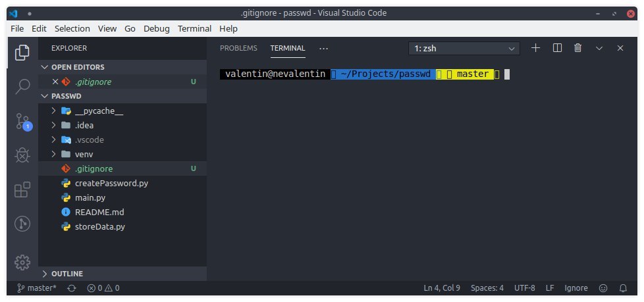644x302 pixels.
Task: Click master* branch in status bar
Action: [x=37, y=288]
